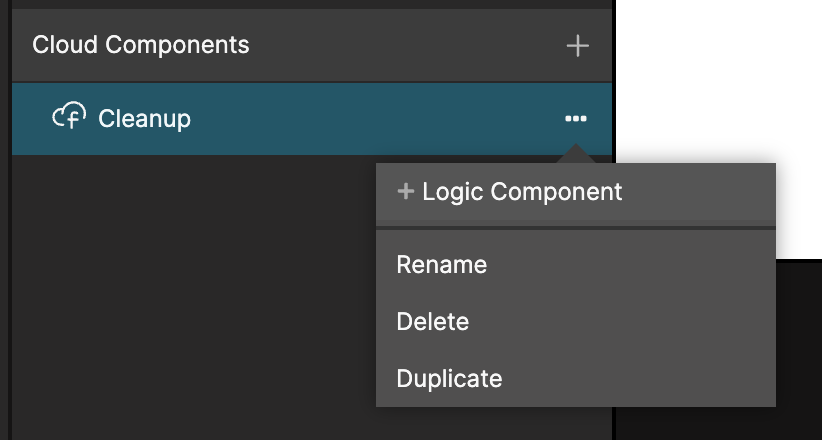Image resolution: width=822 pixels, height=440 pixels.
Task: Click highlighted row space between Cleanup and dots
Action: tap(380, 118)
